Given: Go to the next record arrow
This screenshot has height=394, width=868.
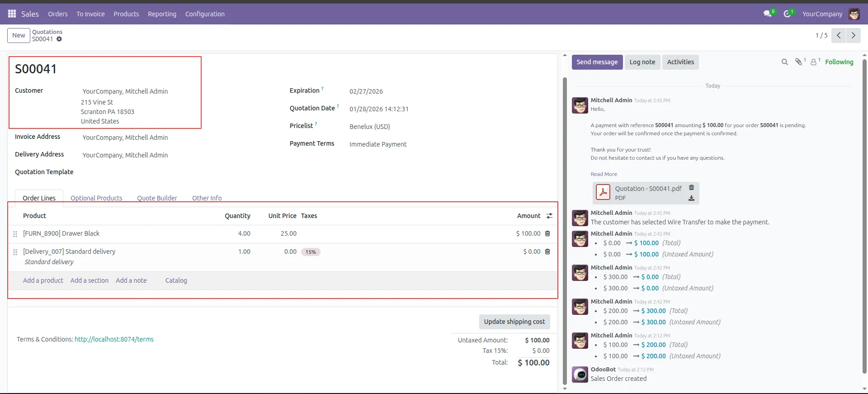Looking at the screenshot, I should 853,35.
